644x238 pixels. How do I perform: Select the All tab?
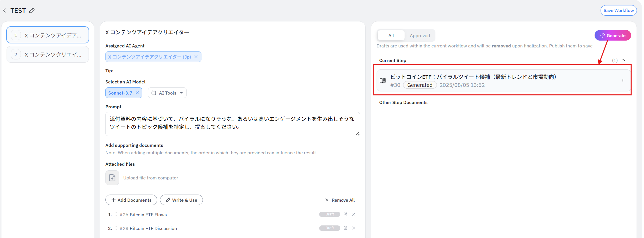pos(391,35)
